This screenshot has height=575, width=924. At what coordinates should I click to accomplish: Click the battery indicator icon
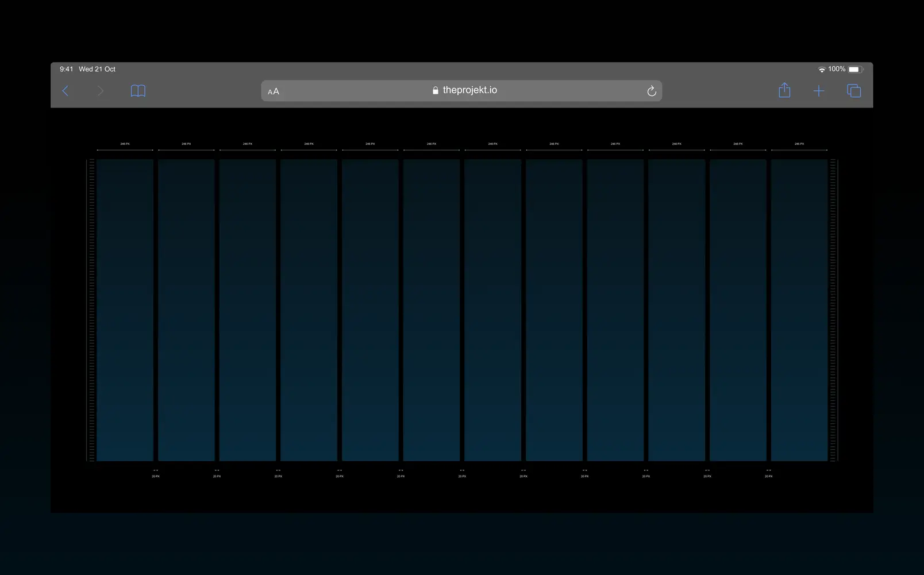coord(855,70)
